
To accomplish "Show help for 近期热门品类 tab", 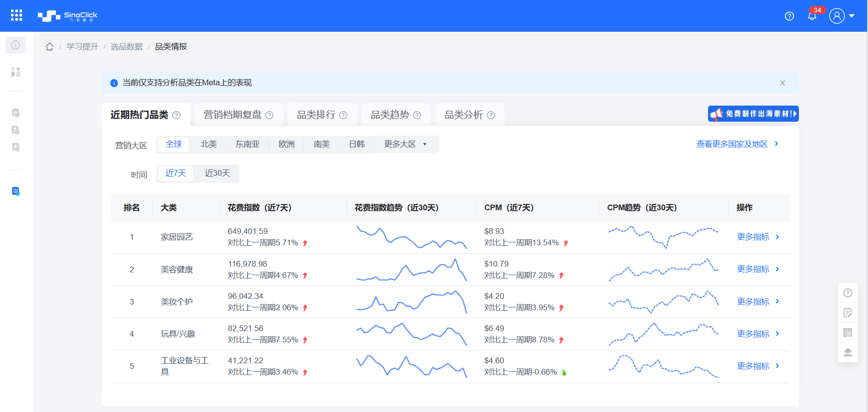I will point(177,115).
